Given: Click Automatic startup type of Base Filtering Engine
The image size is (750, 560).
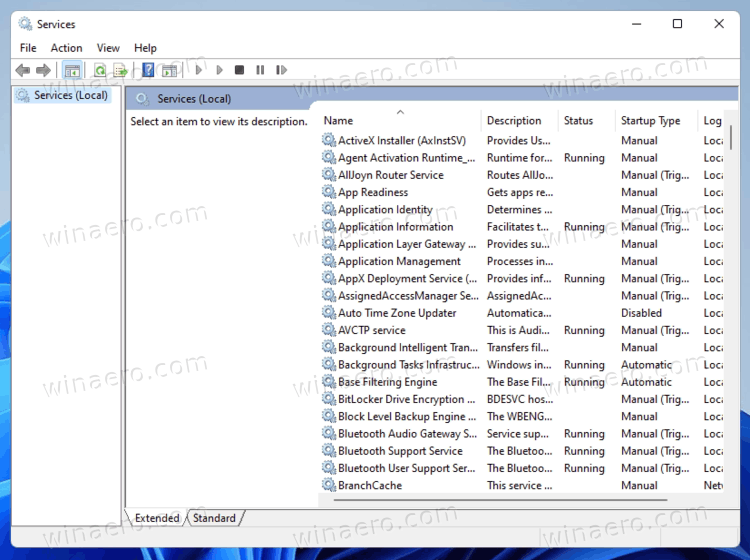Looking at the screenshot, I should click(x=646, y=382).
